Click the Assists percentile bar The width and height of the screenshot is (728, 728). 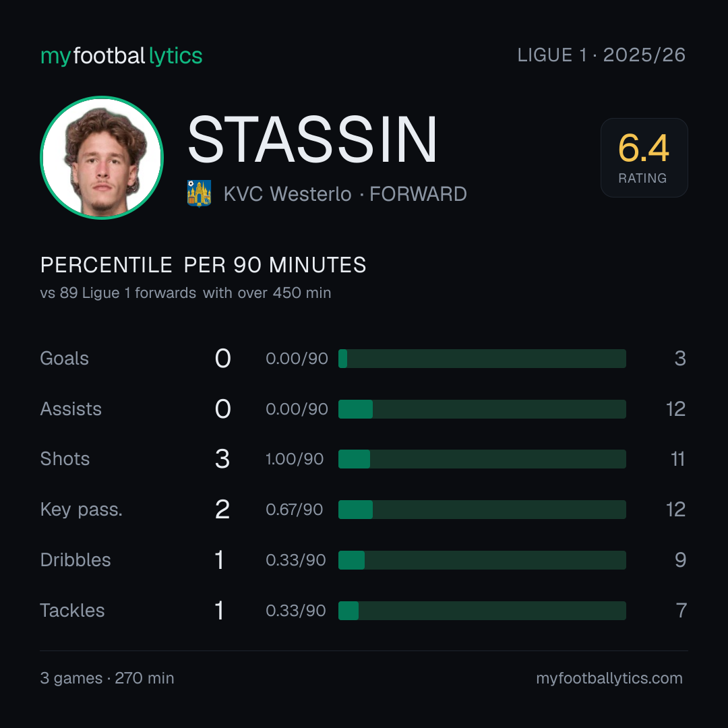pyautogui.click(x=482, y=409)
